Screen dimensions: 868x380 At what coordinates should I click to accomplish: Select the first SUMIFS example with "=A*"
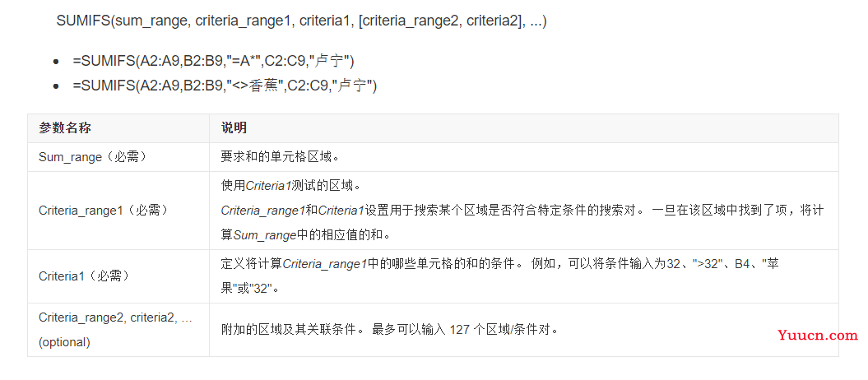(x=213, y=62)
